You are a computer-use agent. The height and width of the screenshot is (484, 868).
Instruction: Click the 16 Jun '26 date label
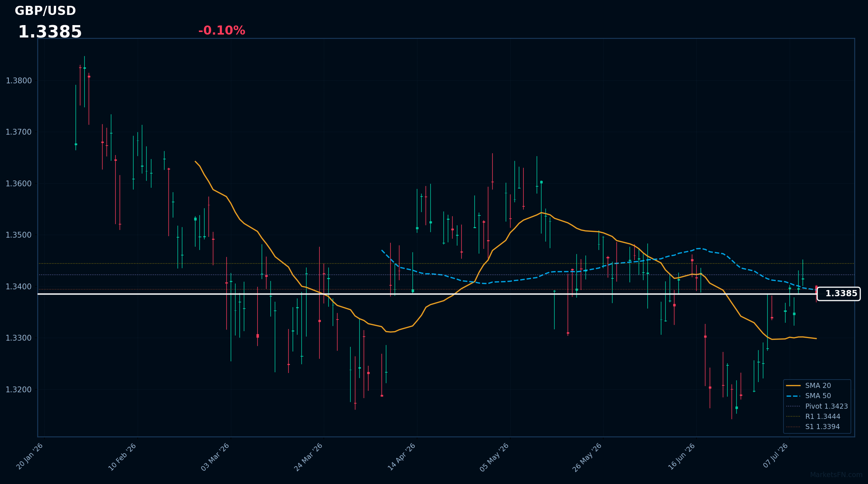click(x=682, y=457)
